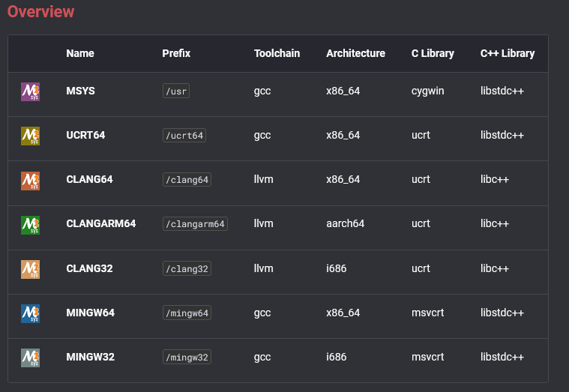Click i686 architecture in MINGW32 row
This screenshot has width=569, height=392.
tap(337, 358)
